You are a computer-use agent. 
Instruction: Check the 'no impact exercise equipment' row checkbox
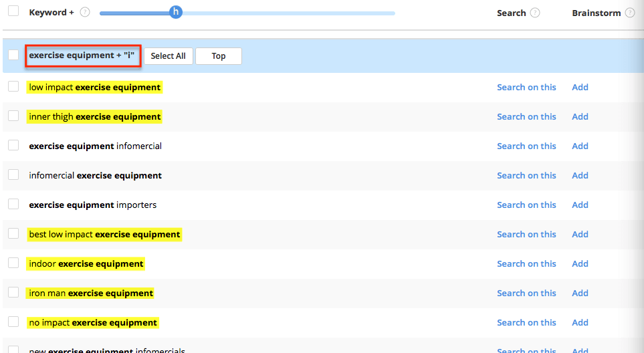[13, 322]
